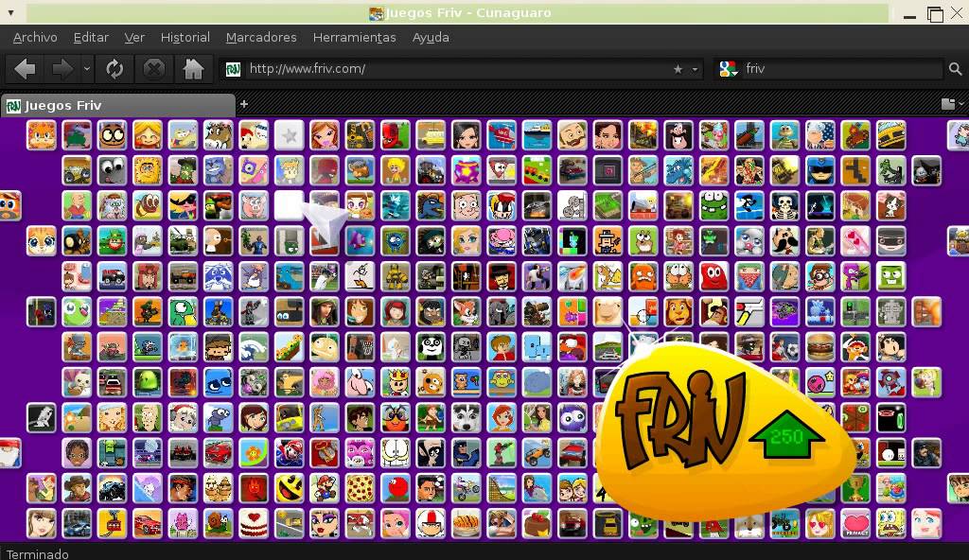Open the SpongeBob game icon
The width and height of the screenshot is (969, 560).
(x=890, y=523)
